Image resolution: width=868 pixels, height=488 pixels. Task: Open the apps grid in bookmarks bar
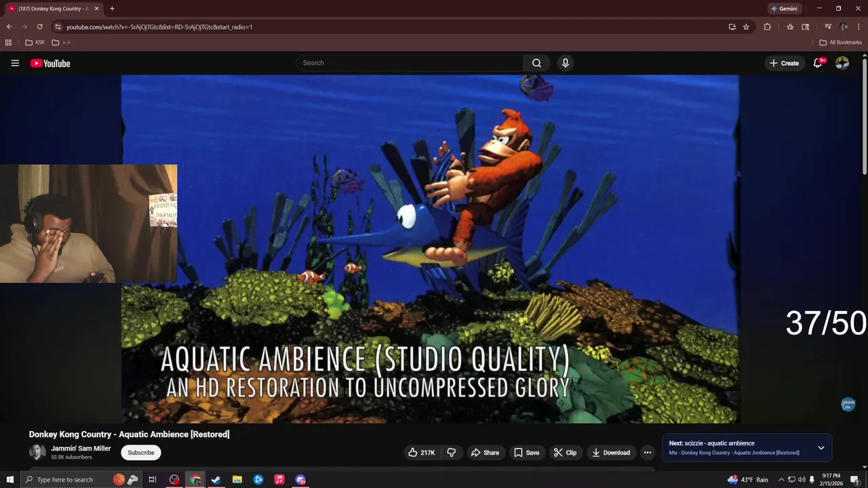8,42
